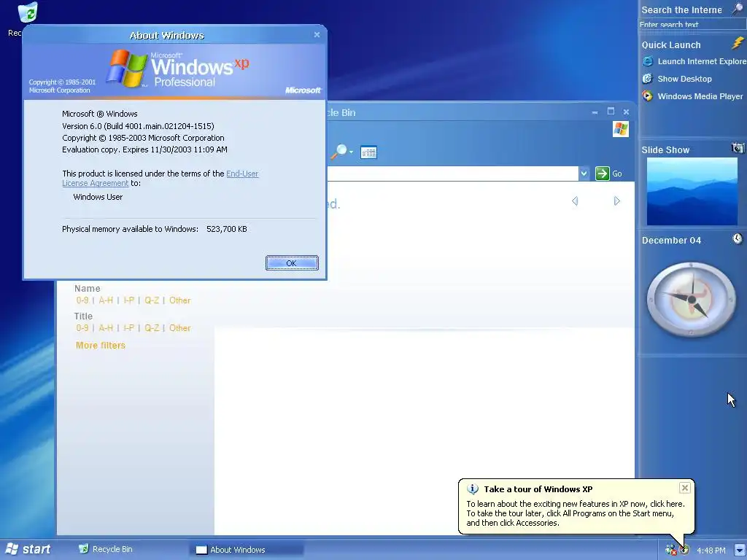
Task: Click the Quick Launch lightning bolt icon
Action: [738, 44]
